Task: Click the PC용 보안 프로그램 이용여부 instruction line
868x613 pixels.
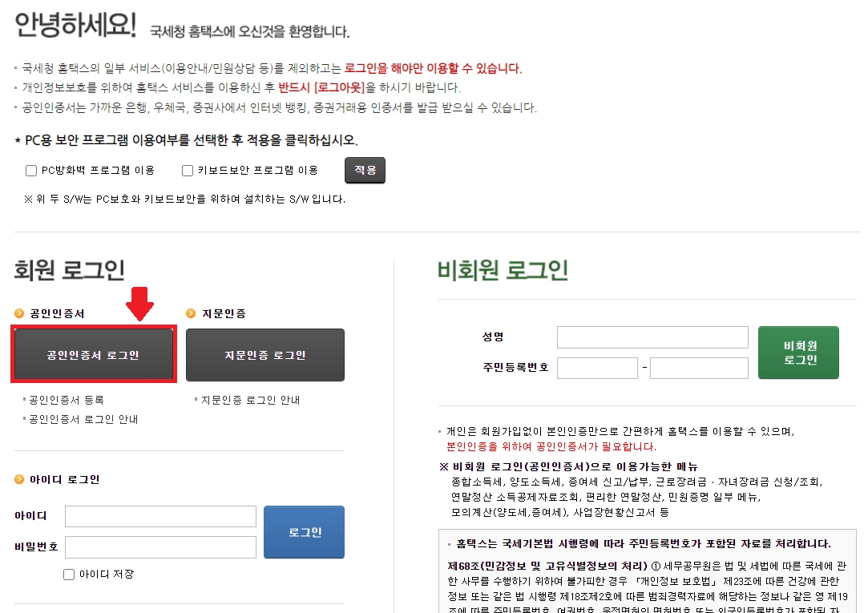Action: [x=186, y=140]
